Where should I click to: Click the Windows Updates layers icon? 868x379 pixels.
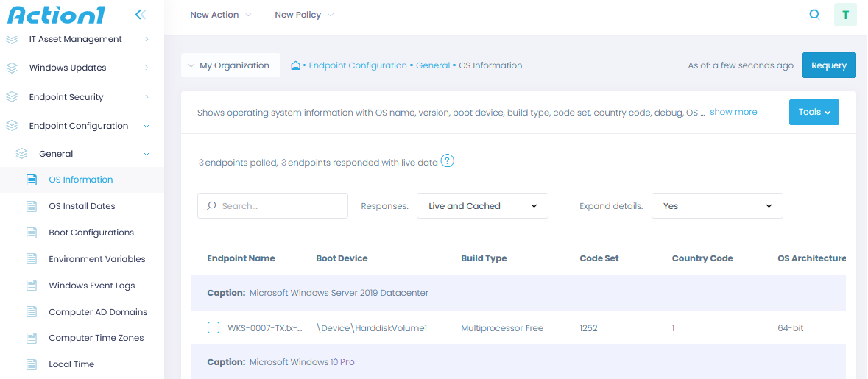pyautogui.click(x=12, y=68)
